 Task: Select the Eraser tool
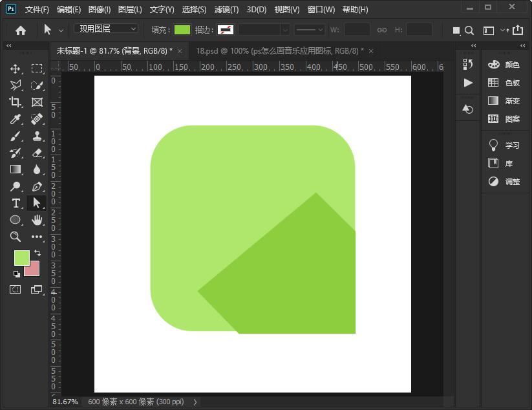coord(37,153)
